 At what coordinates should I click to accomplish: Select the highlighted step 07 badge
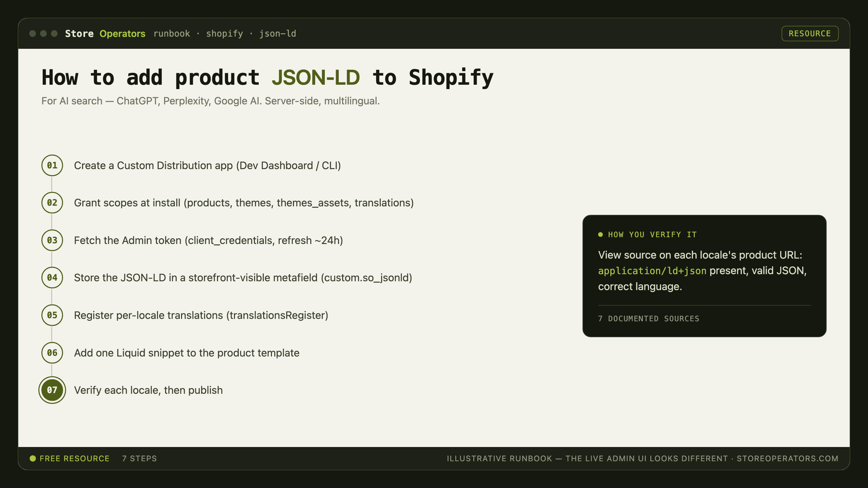tap(52, 390)
